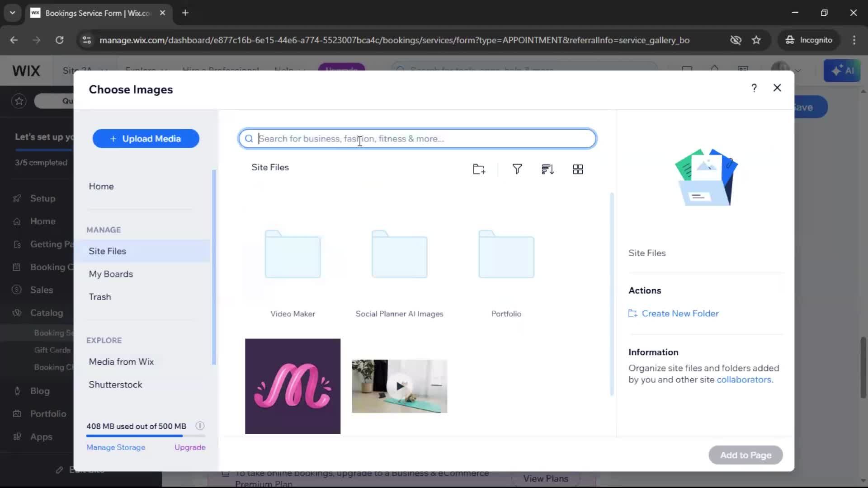Click the purple Upgrade storage link
Viewport: 868px width, 488px height.
pyautogui.click(x=190, y=447)
